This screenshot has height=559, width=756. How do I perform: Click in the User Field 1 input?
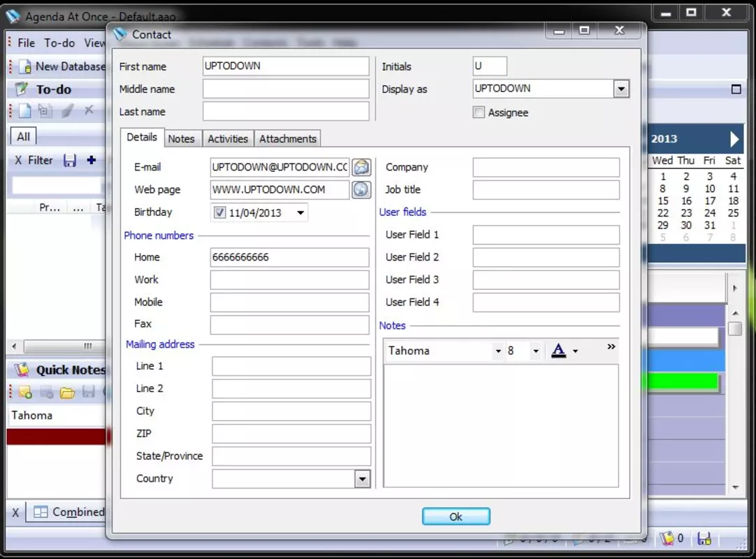(546, 235)
